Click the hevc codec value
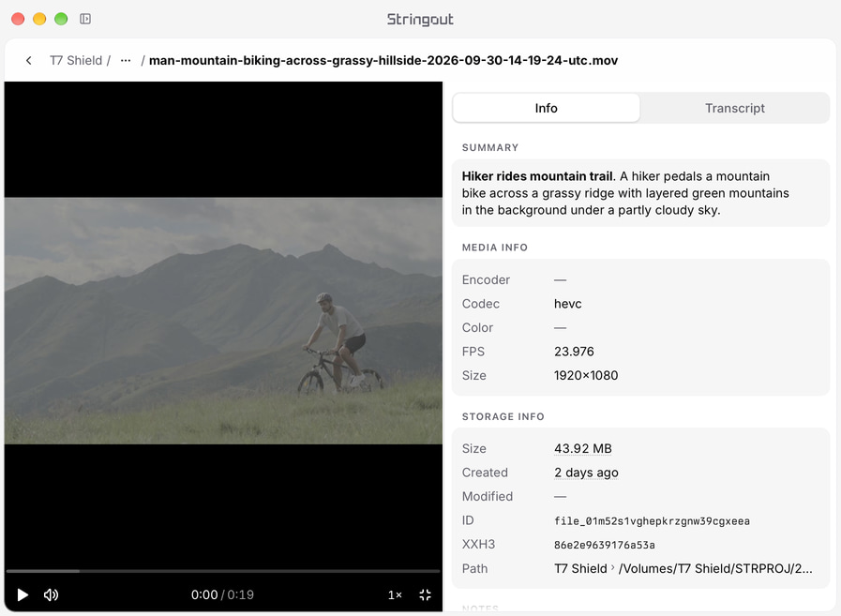This screenshot has height=616, width=841. (x=567, y=304)
